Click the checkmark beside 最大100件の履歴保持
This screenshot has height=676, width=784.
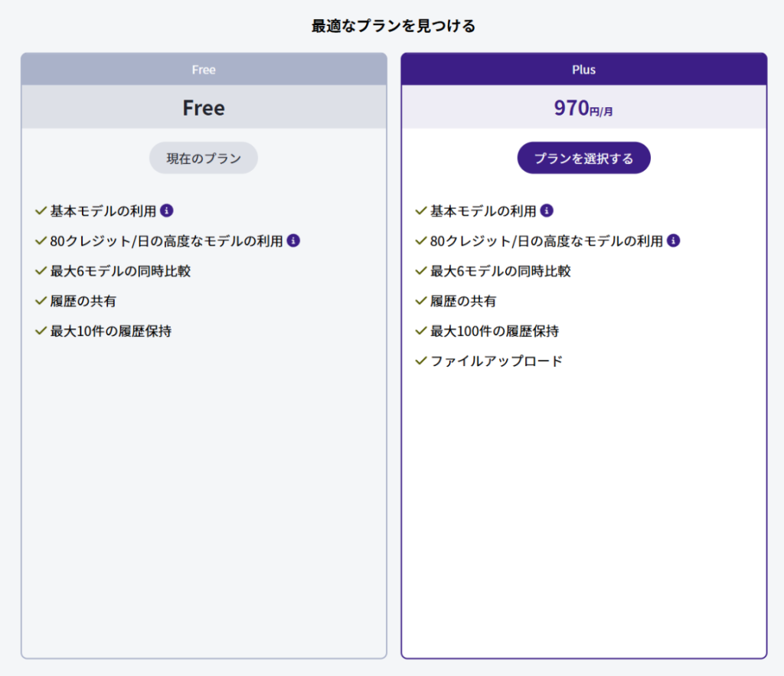pyautogui.click(x=420, y=331)
